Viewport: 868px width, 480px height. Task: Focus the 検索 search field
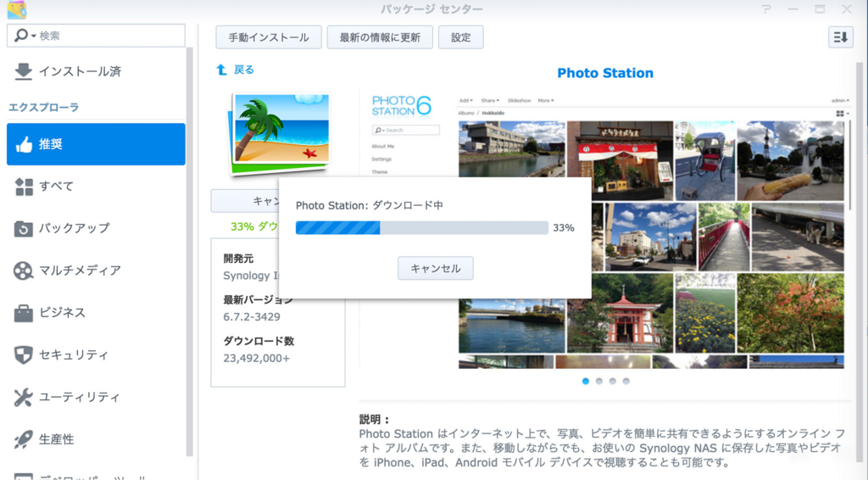(x=97, y=36)
